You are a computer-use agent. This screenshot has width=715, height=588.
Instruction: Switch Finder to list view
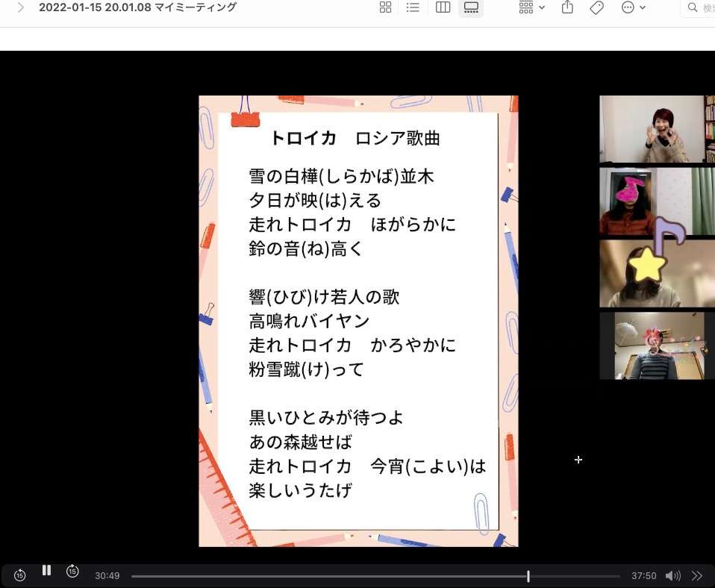tap(413, 7)
